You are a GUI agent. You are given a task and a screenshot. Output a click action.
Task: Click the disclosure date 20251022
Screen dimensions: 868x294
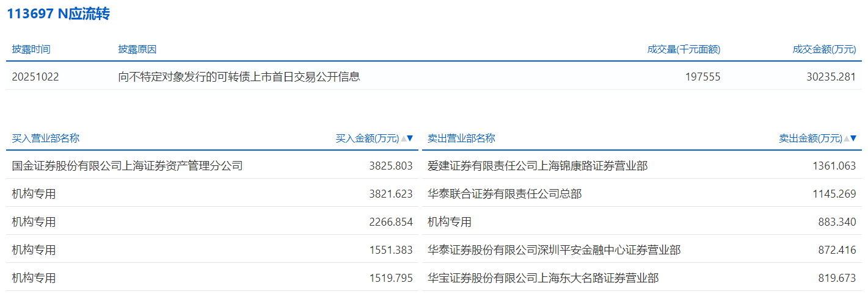[35, 77]
